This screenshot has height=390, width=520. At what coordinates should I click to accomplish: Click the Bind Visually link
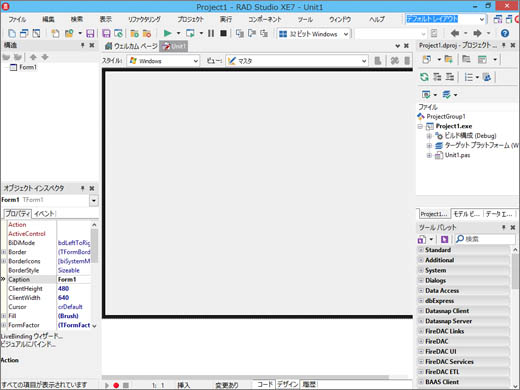tap(28, 344)
